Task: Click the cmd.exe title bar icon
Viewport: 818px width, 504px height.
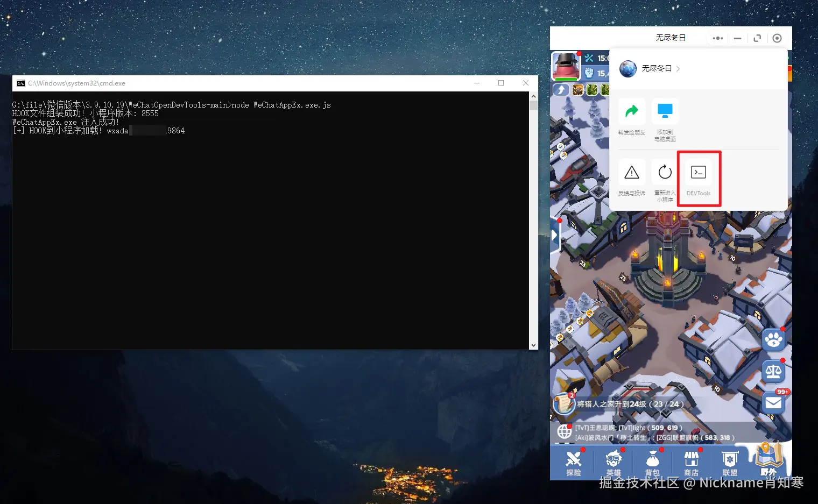Action: tap(21, 83)
